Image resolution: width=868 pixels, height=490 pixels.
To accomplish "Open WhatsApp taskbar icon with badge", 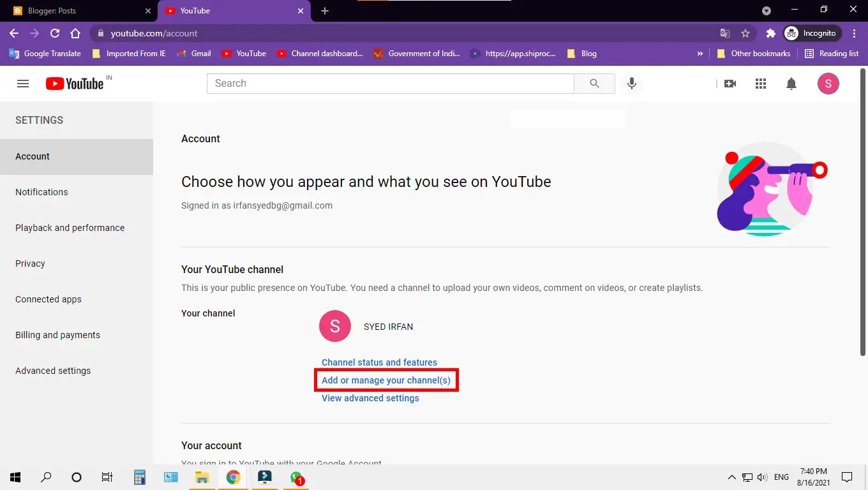I will click(x=296, y=477).
